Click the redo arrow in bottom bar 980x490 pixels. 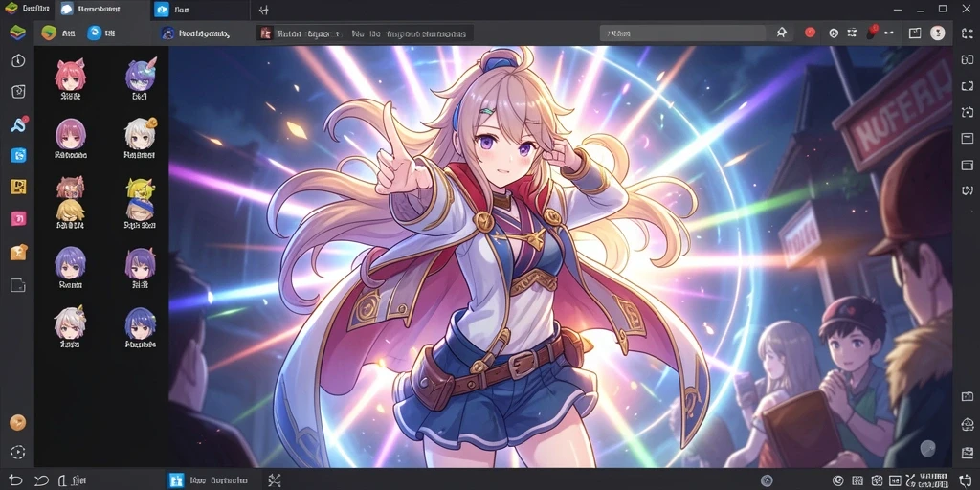click(x=41, y=480)
